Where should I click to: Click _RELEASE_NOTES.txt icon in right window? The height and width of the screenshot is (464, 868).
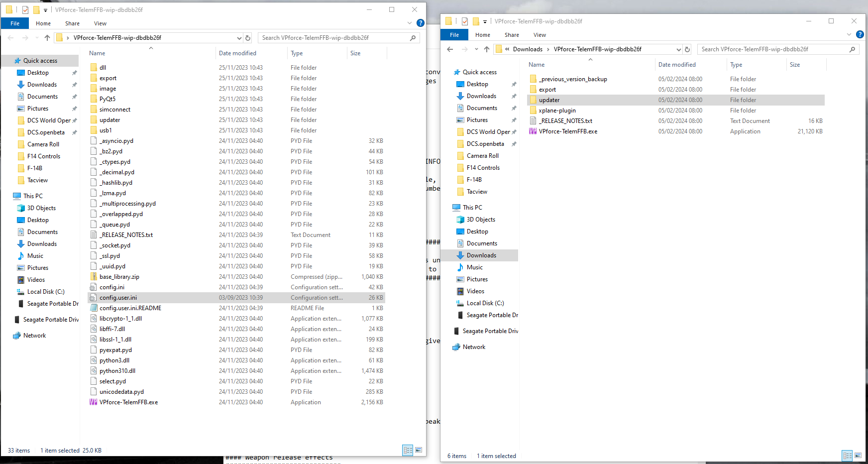pyautogui.click(x=533, y=121)
